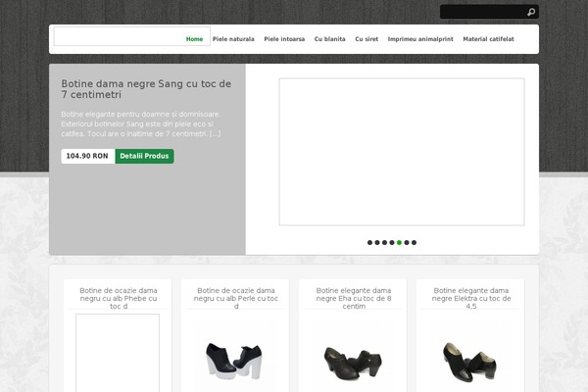Click the Phebe product image placeholder
The image size is (588, 392).
(118, 353)
